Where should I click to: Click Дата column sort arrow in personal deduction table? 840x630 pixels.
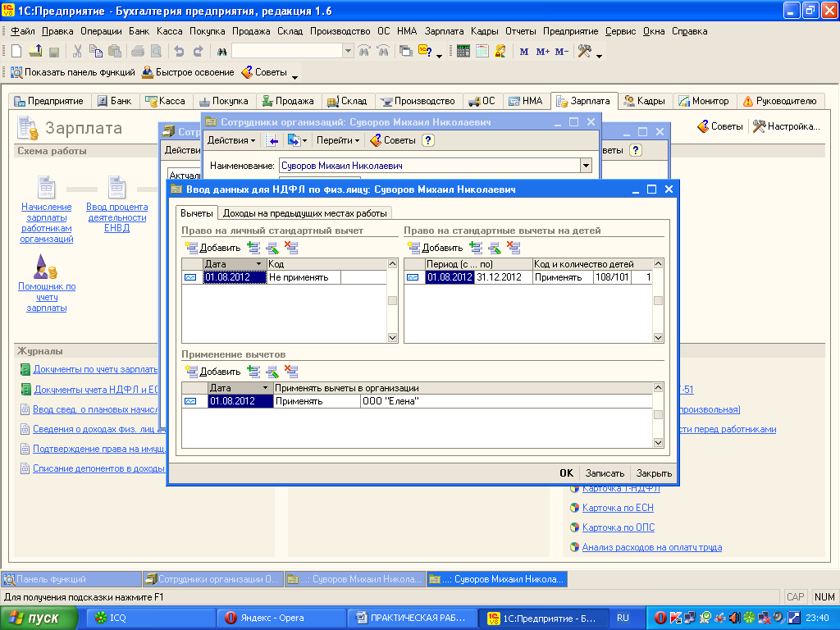259,264
